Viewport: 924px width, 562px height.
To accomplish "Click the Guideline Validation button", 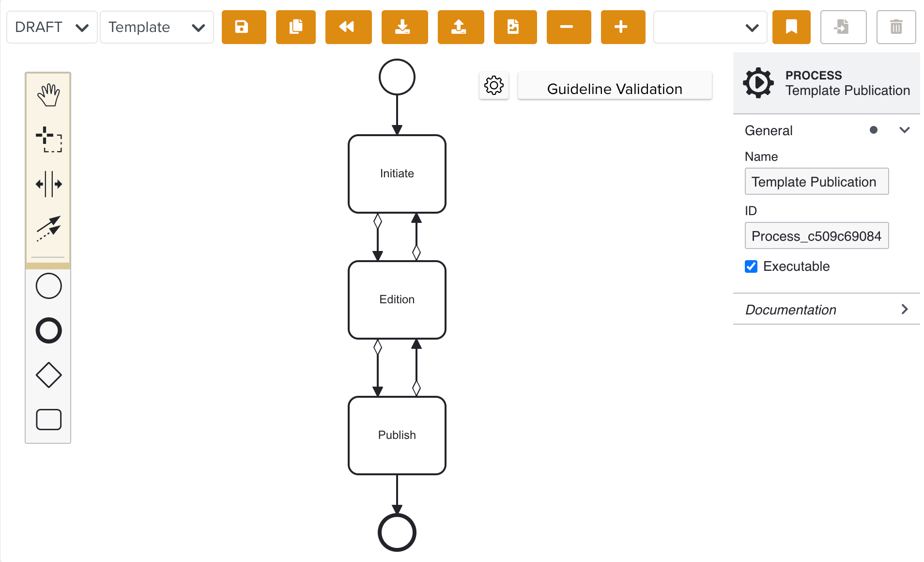I will pyautogui.click(x=615, y=89).
